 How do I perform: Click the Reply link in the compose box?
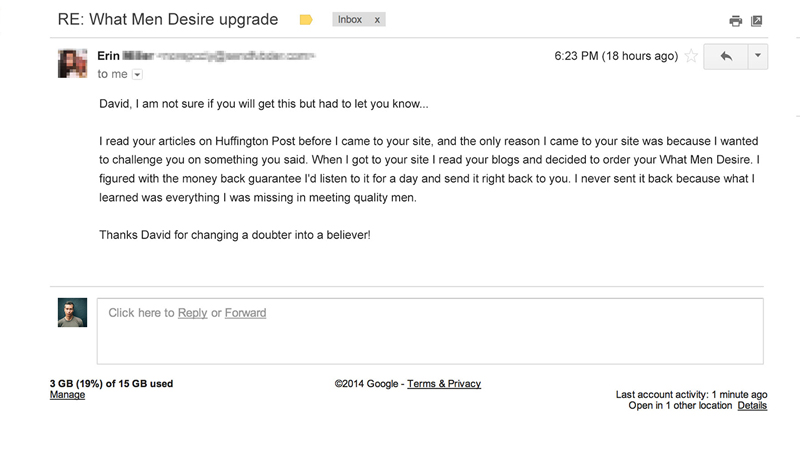click(192, 313)
